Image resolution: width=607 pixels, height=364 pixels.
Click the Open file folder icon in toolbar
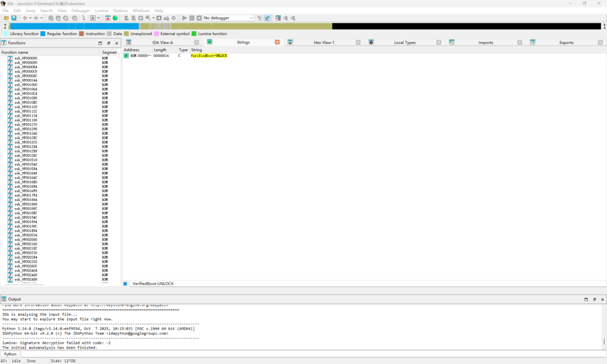click(x=7, y=18)
